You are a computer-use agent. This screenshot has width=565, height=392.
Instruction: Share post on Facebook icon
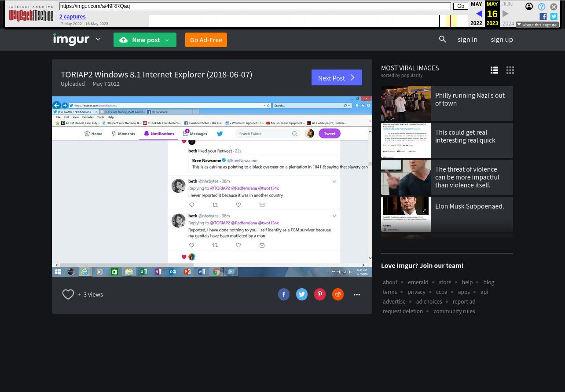(x=284, y=294)
